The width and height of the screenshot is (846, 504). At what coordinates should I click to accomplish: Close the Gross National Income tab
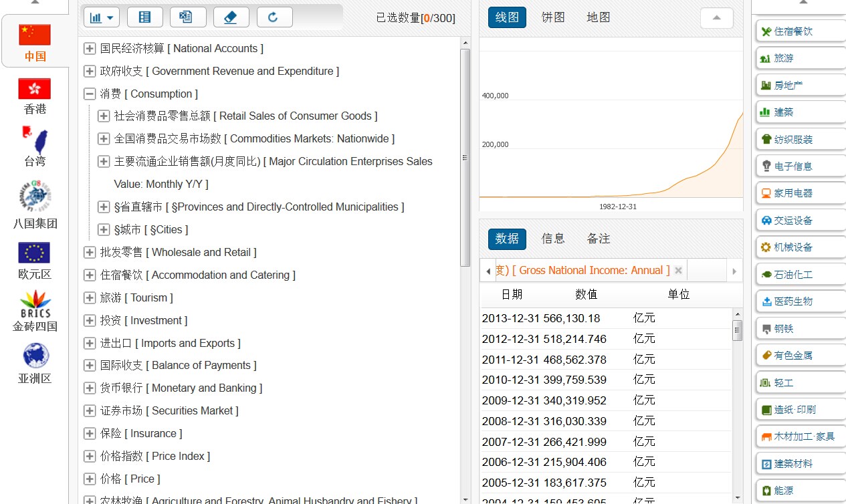pyautogui.click(x=678, y=271)
